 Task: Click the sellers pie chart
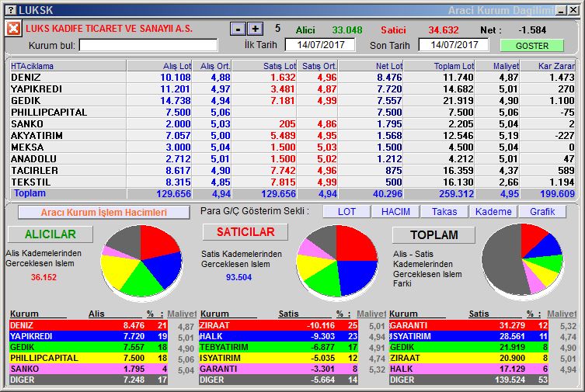(x=337, y=262)
